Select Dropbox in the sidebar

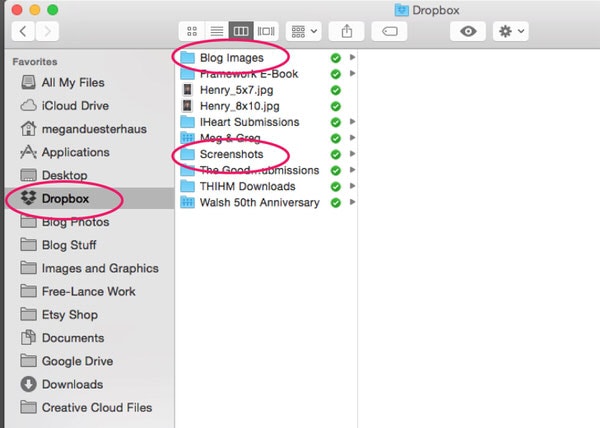(x=65, y=198)
